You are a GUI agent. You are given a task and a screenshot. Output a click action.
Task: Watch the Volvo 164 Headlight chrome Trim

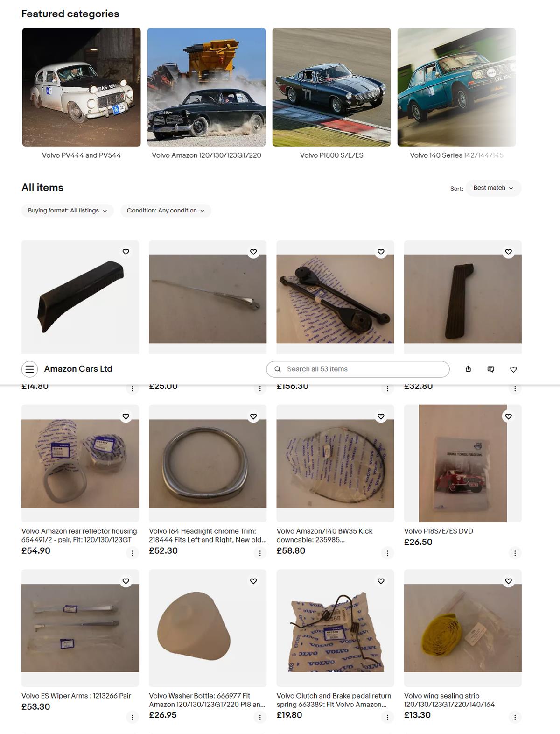253,416
